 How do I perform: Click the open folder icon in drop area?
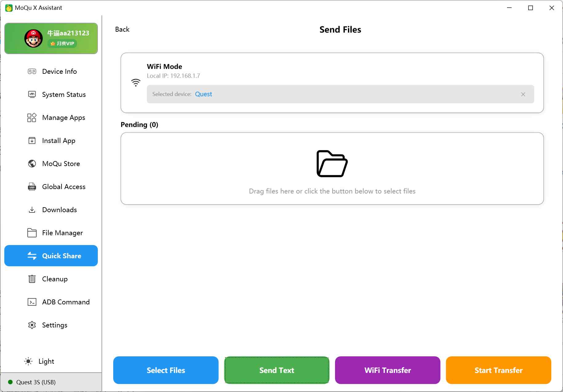click(x=332, y=164)
